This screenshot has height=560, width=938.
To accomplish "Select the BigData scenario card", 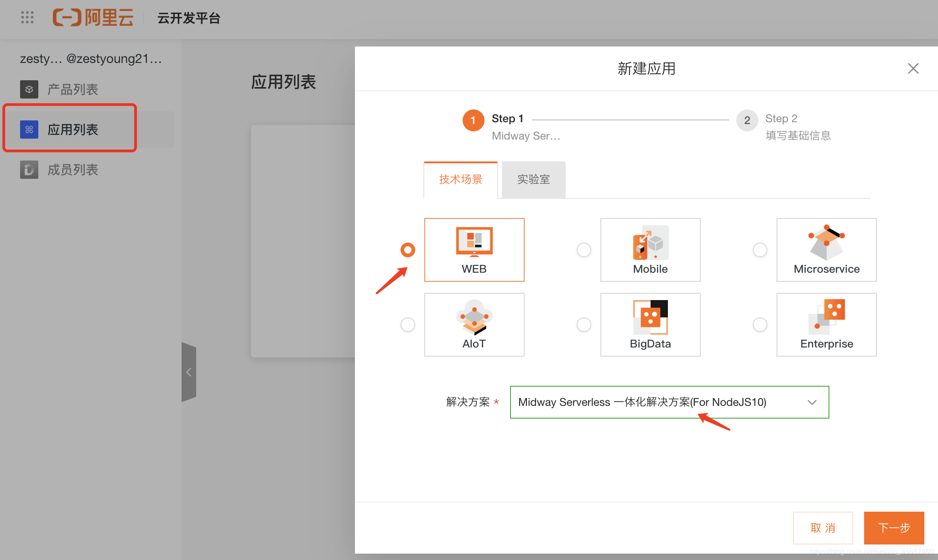I will coord(650,325).
